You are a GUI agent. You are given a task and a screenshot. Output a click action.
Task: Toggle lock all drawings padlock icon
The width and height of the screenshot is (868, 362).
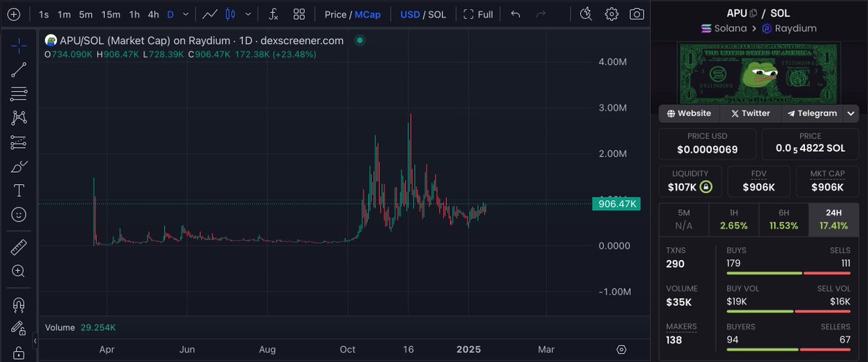coord(19,352)
